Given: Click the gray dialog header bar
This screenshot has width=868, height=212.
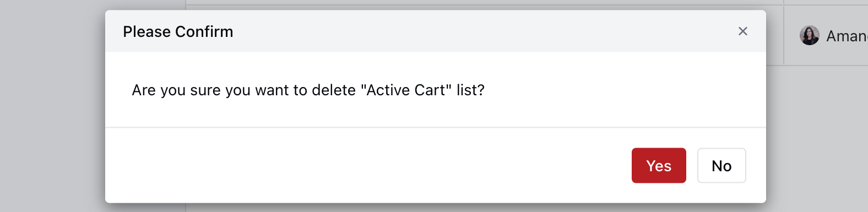Looking at the screenshot, I should click(435, 31).
